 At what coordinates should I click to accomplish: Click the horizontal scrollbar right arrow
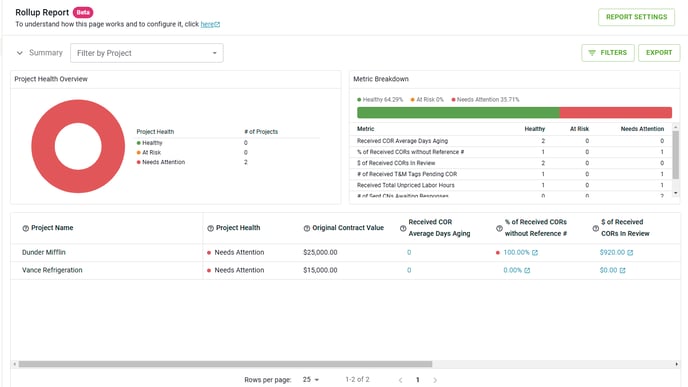(677, 364)
